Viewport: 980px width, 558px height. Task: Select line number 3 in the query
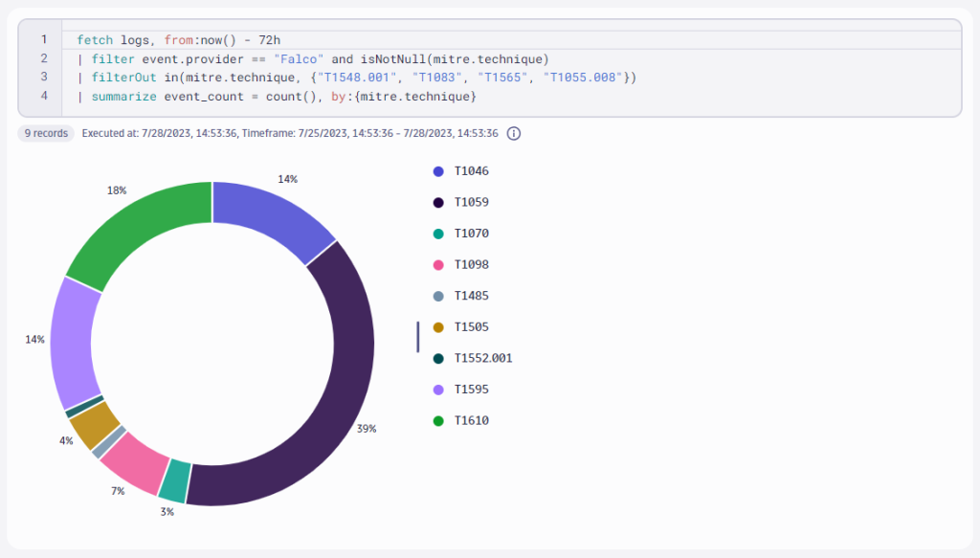(x=43, y=78)
